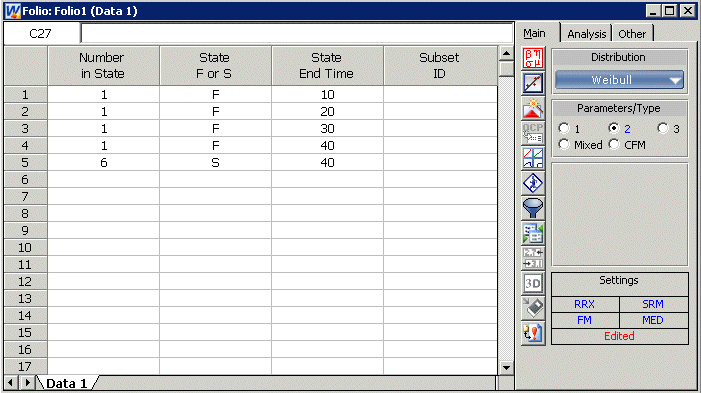Screen dimensions: 701x393
Task: Click the red Edited status
Action: (x=620, y=336)
